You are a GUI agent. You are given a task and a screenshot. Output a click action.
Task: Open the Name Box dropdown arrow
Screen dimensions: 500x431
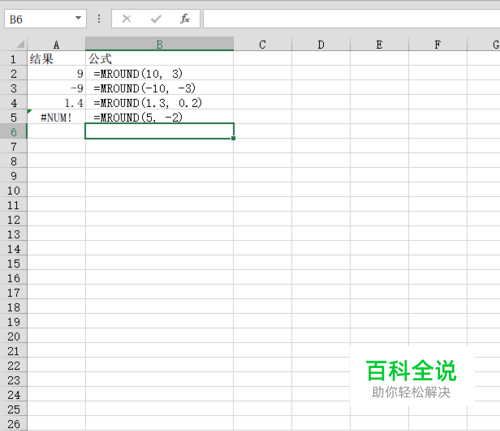78,18
